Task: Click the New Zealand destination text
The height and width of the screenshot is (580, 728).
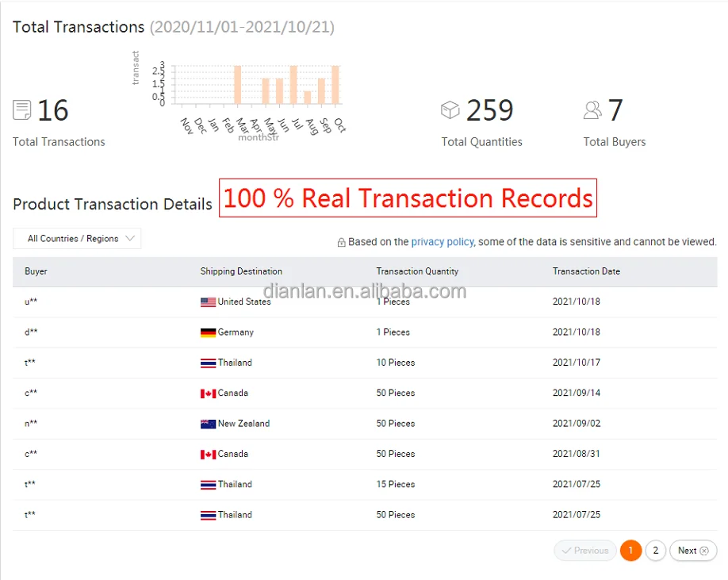Action: click(243, 424)
